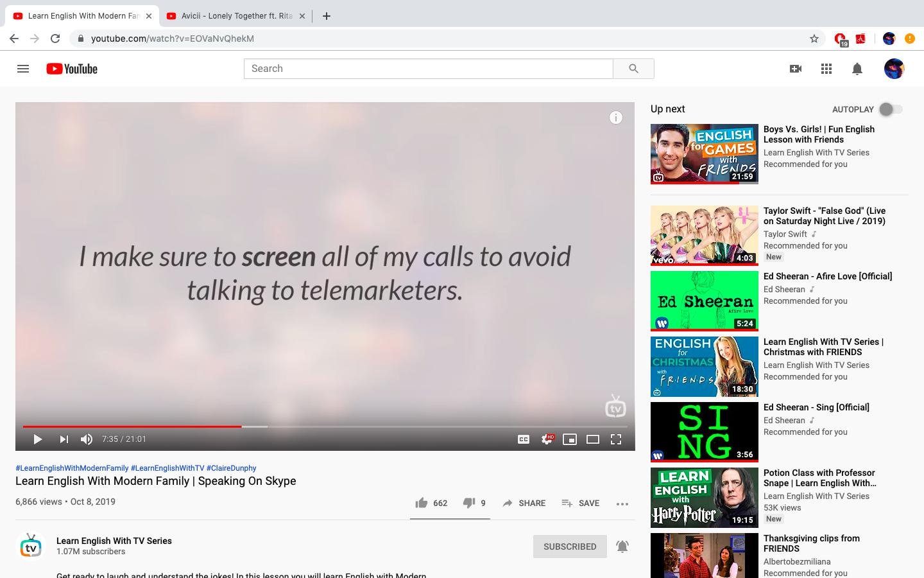Open Taylor Swift False God thumbnail

click(x=705, y=236)
